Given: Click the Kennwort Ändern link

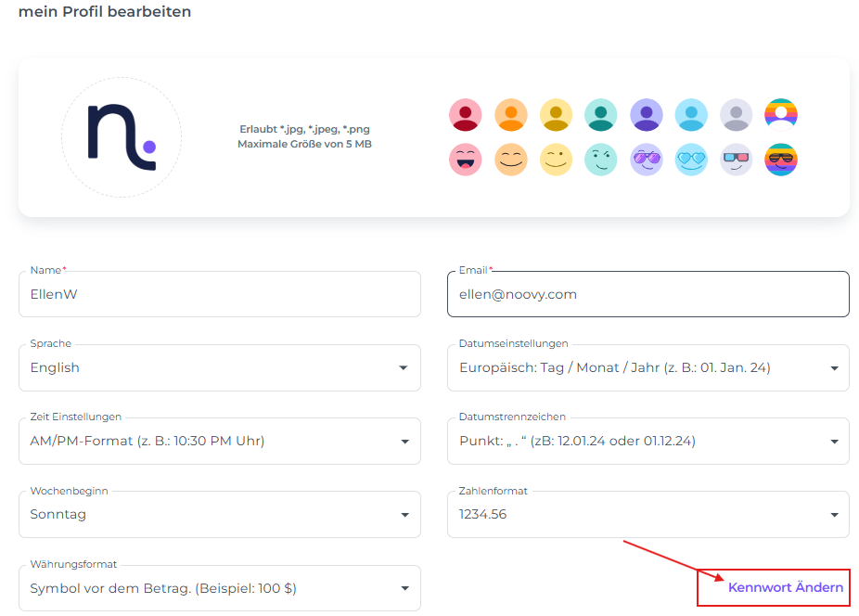Looking at the screenshot, I should point(785,587).
